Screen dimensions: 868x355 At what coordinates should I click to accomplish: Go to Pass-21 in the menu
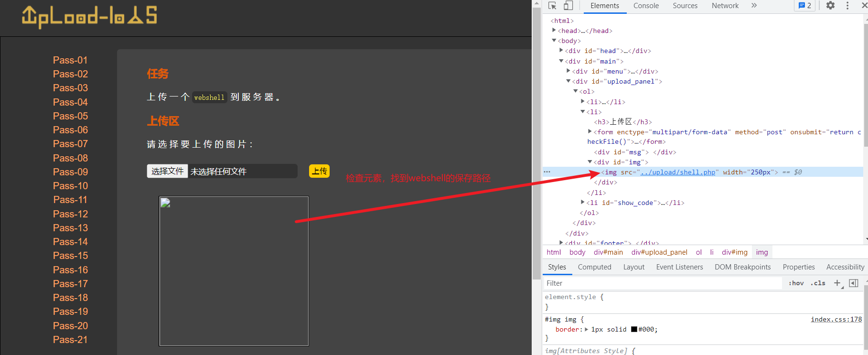point(70,340)
